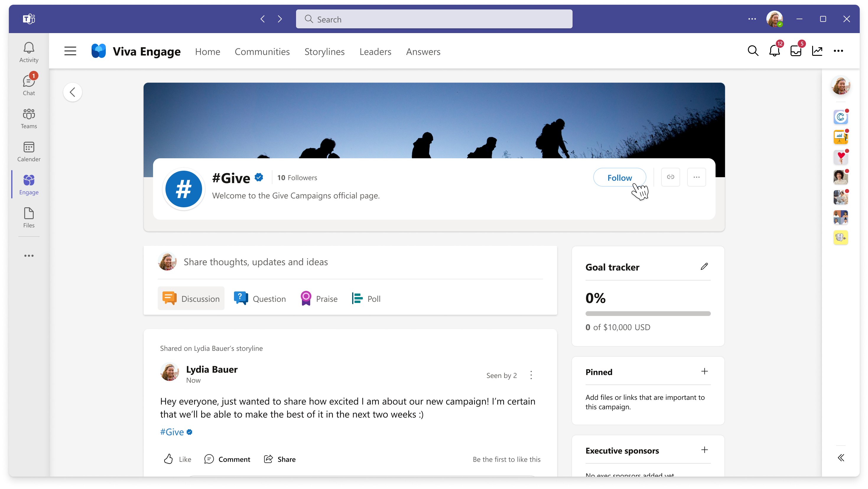Open the analytics/trending icon

pyautogui.click(x=817, y=51)
